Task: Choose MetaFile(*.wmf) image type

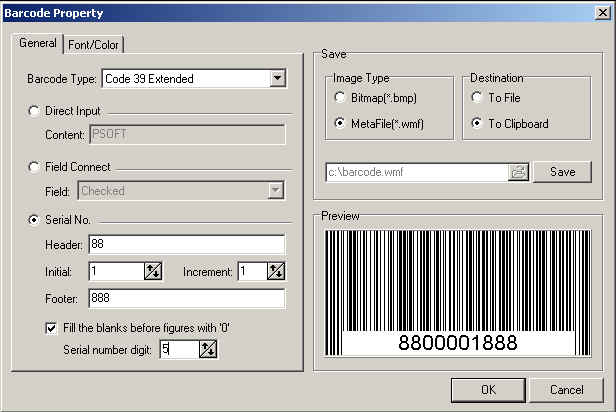Action: [x=340, y=123]
